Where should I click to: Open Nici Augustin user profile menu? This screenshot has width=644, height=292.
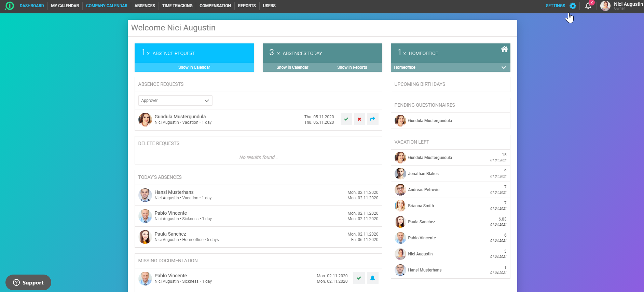tap(622, 6)
